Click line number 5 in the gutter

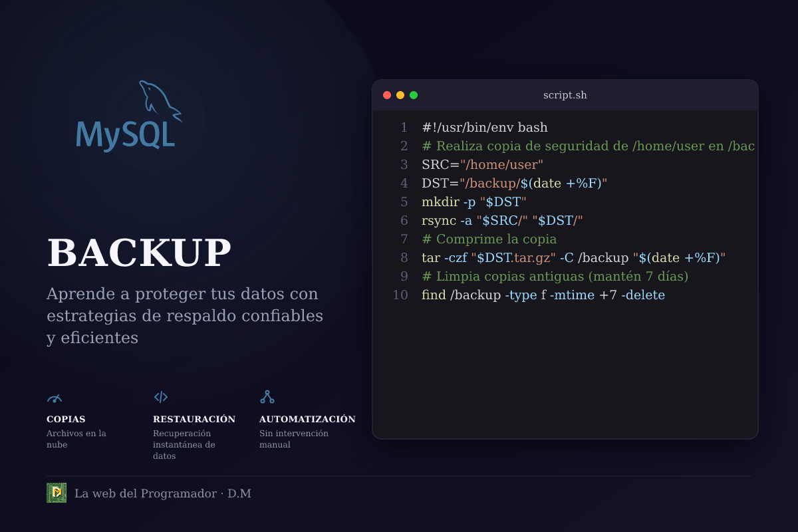pyautogui.click(x=404, y=202)
